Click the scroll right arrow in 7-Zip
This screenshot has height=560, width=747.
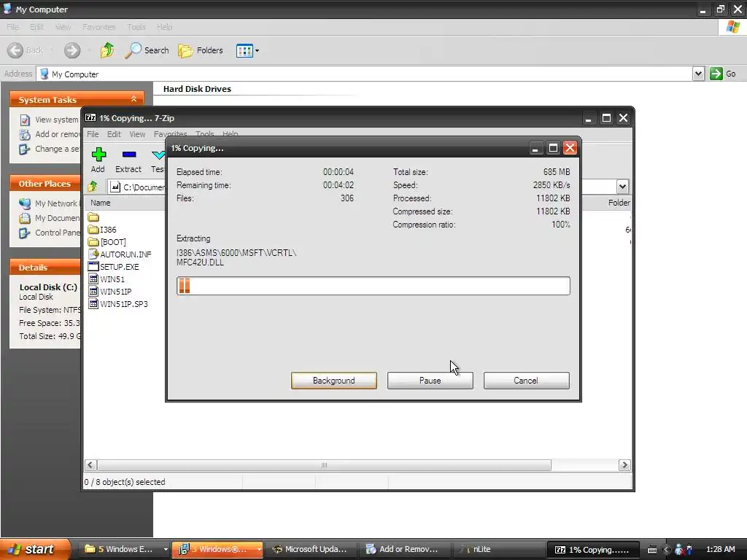pyautogui.click(x=624, y=465)
